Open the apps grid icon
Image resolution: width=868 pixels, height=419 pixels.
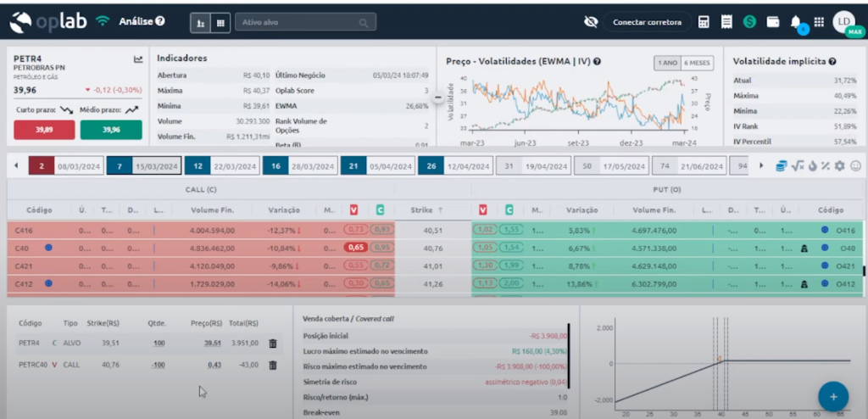818,22
